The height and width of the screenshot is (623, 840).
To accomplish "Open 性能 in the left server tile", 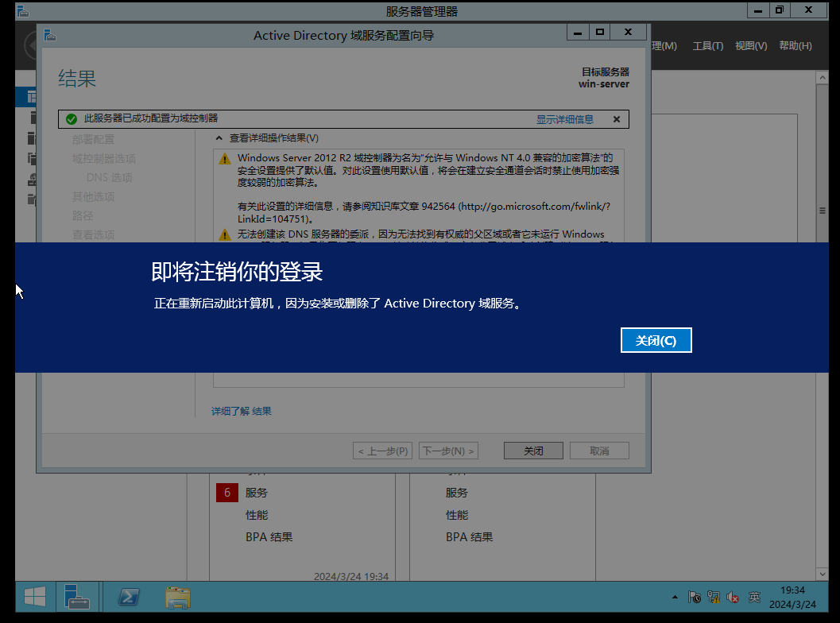I will pyautogui.click(x=256, y=515).
